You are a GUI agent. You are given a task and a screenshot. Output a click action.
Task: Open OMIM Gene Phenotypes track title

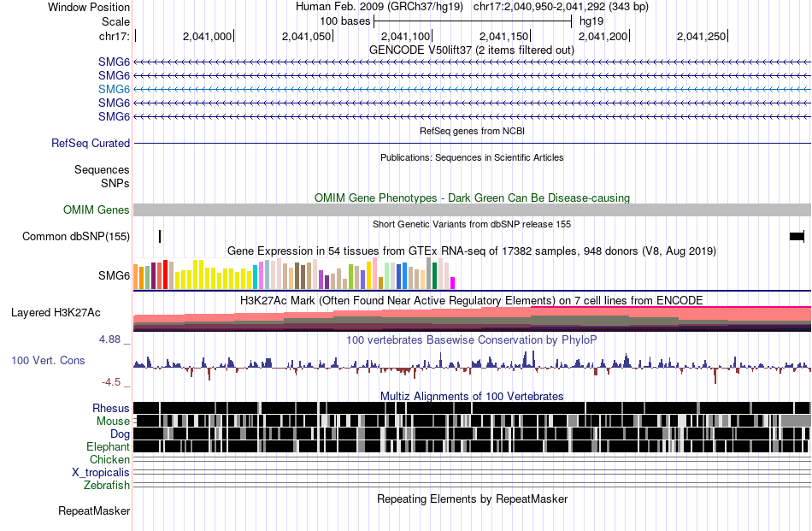pos(472,198)
